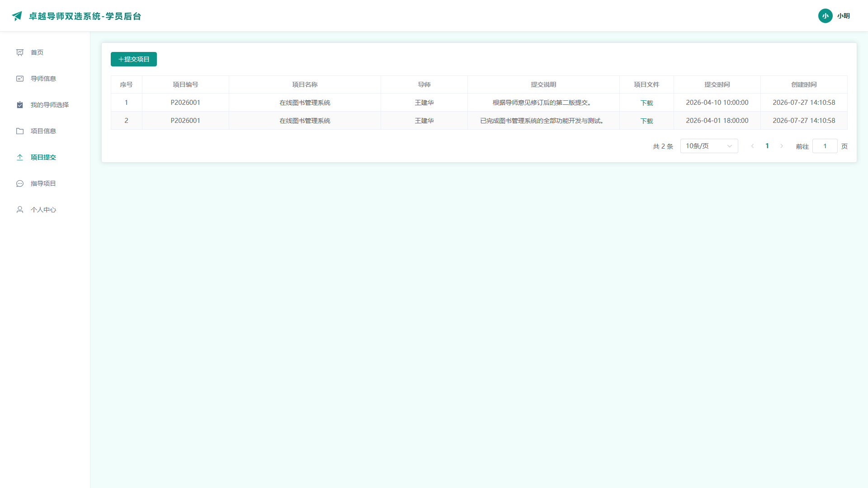Go to previous page with left chevron
The image size is (868, 488).
point(753,146)
